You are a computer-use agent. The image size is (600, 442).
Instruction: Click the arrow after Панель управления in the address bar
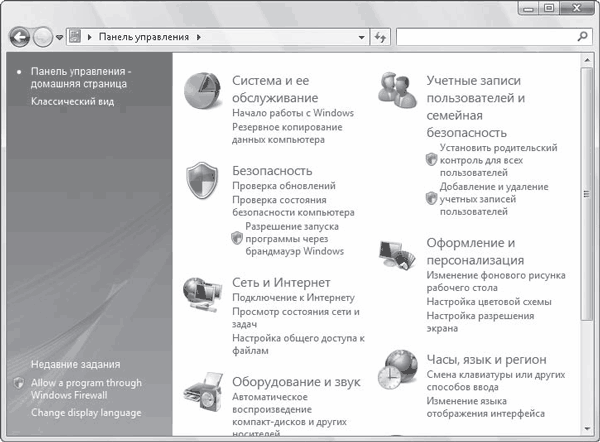(x=199, y=37)
